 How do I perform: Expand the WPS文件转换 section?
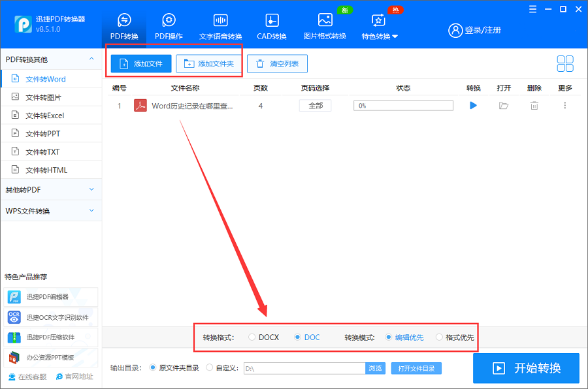52,211
